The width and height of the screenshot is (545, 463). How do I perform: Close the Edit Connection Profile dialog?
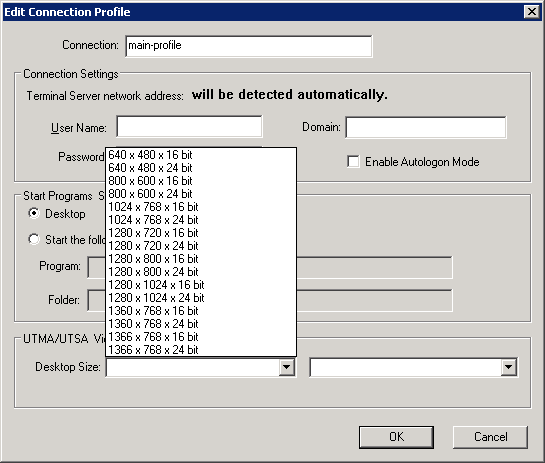[x=532, y=12]
